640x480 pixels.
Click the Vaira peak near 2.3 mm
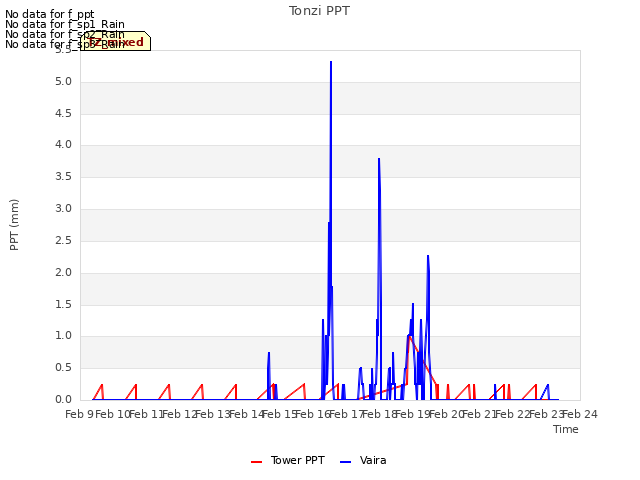click(428, 256)
